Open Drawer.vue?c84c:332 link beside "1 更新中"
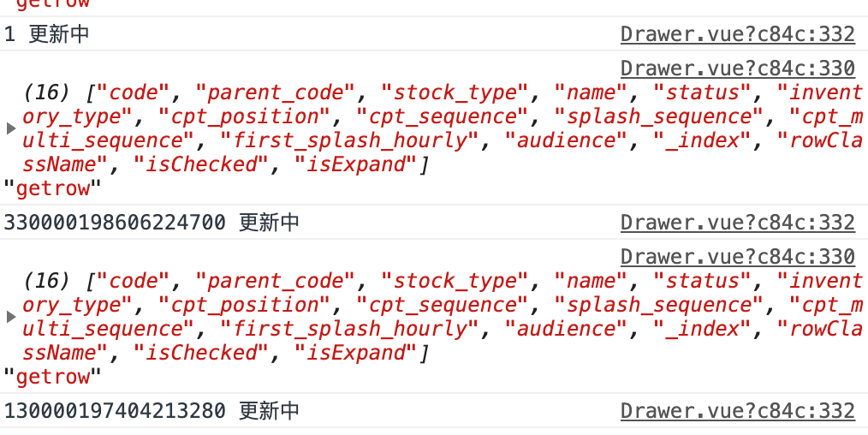The image size is (868, 435). pyautogui.click(x=737, y=34)
